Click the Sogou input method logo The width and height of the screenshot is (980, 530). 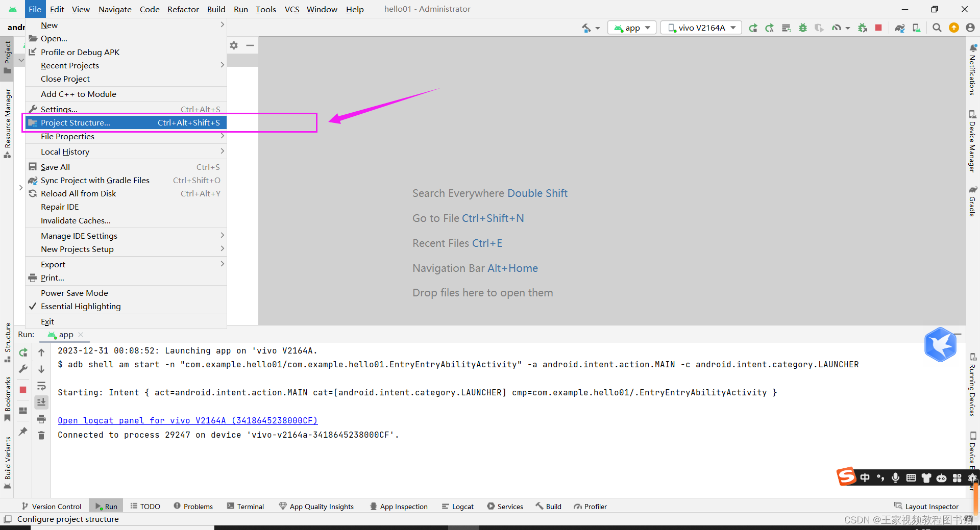click(x=846, y=476)
